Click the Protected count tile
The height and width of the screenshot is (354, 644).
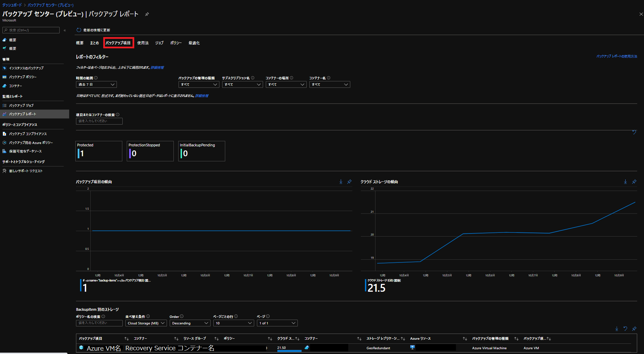point(98,151)
